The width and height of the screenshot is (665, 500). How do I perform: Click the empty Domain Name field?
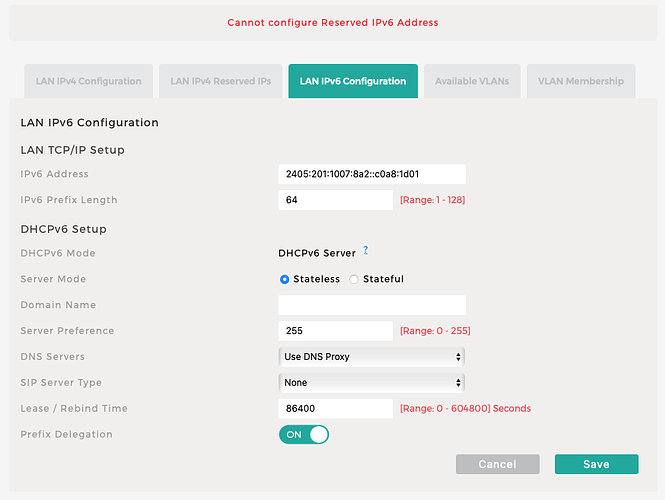(x=371, y=305)
